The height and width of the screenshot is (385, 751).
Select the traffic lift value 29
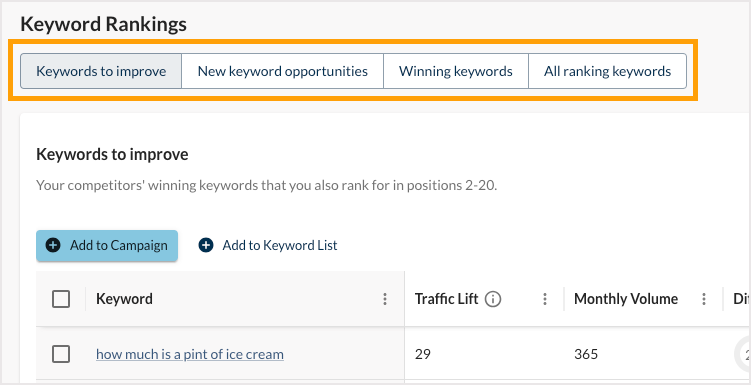pyautogui.click(x=423, y=354)
